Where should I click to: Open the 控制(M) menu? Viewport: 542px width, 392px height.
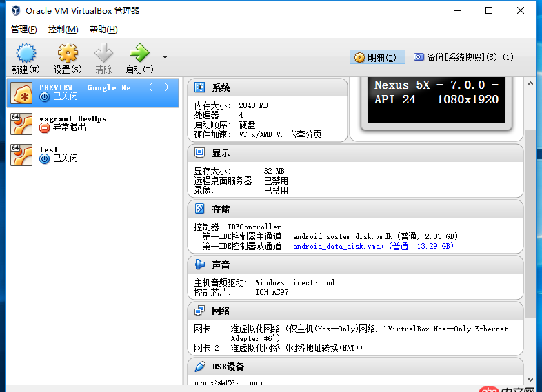coord(63,30)
